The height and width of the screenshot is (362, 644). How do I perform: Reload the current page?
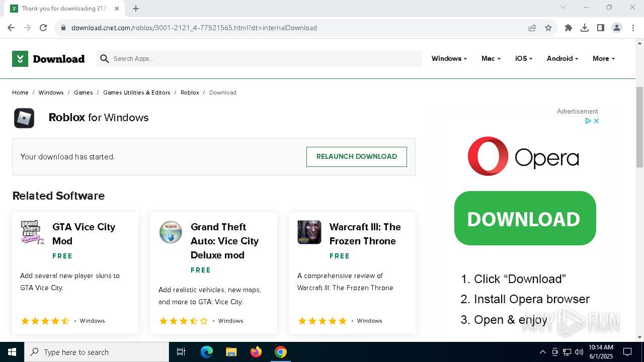(43, 28)
